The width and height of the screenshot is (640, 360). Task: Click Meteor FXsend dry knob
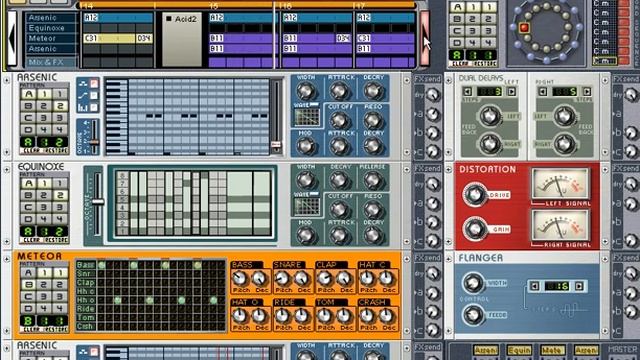433,273
